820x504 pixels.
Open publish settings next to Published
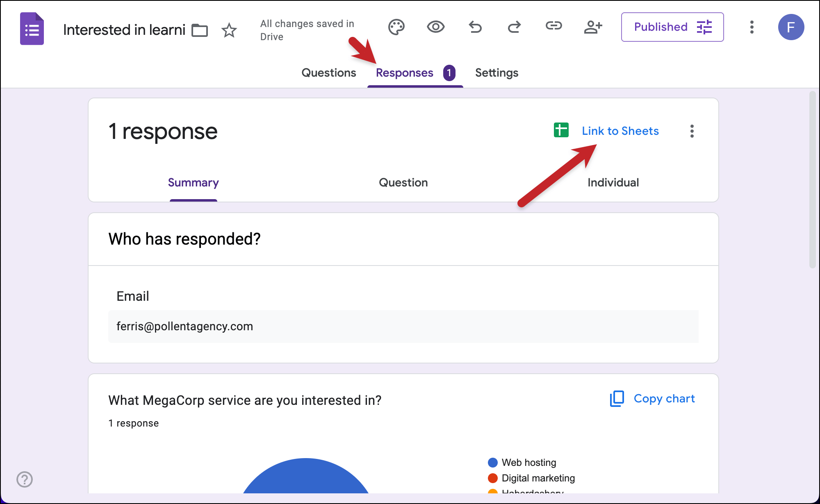[704, 27]
